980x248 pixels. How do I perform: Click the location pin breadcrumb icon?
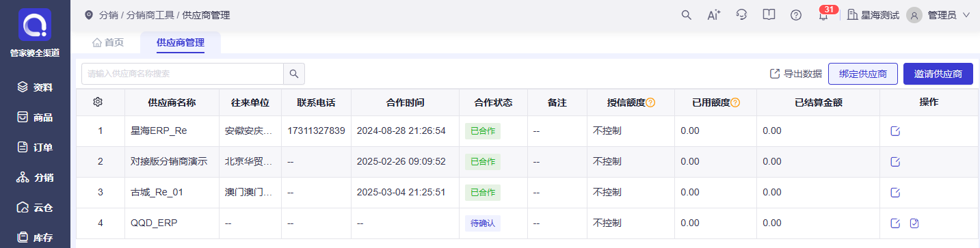[x=88, y=15]
